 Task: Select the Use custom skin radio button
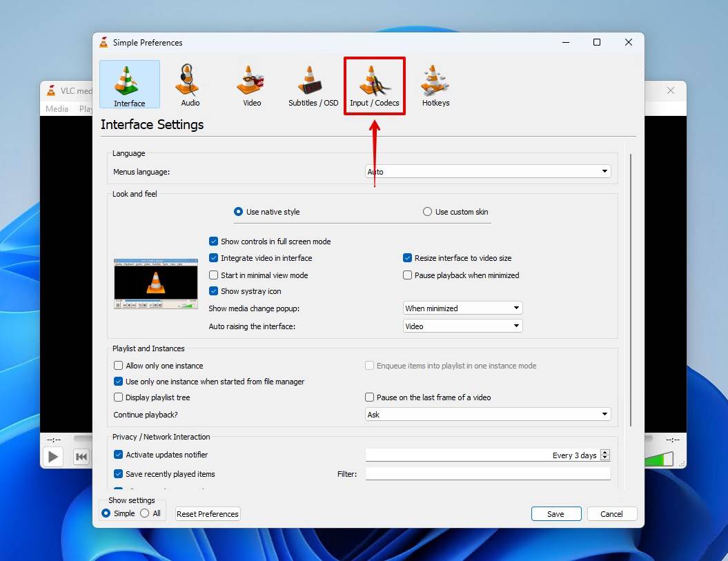[x=427, y=212]
